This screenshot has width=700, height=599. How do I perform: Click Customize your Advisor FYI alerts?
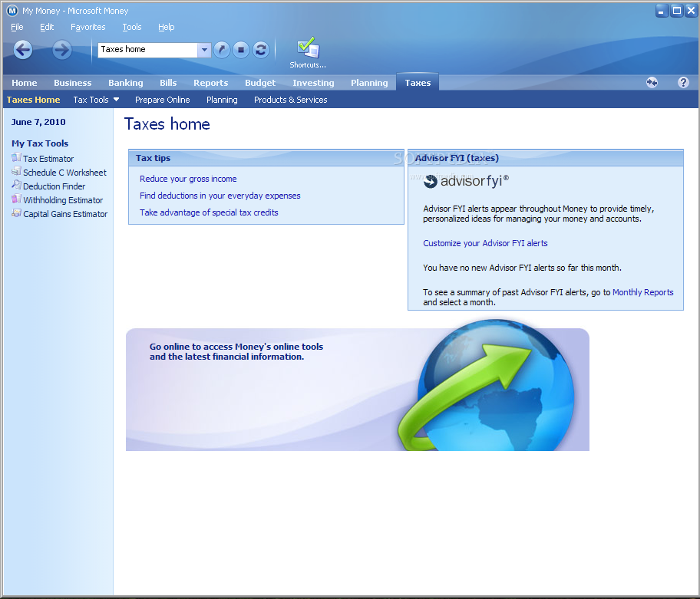click(x=485, y=243)
